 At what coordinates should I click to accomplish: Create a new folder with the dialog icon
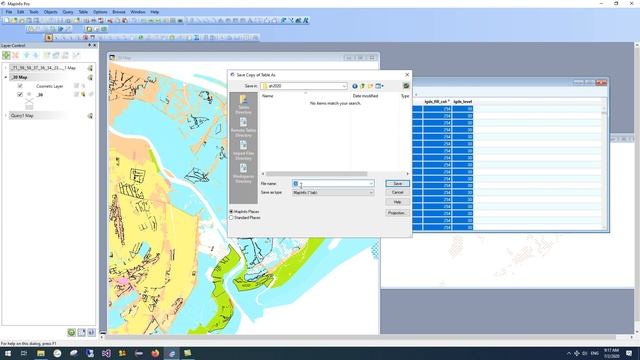pos(370,86)
